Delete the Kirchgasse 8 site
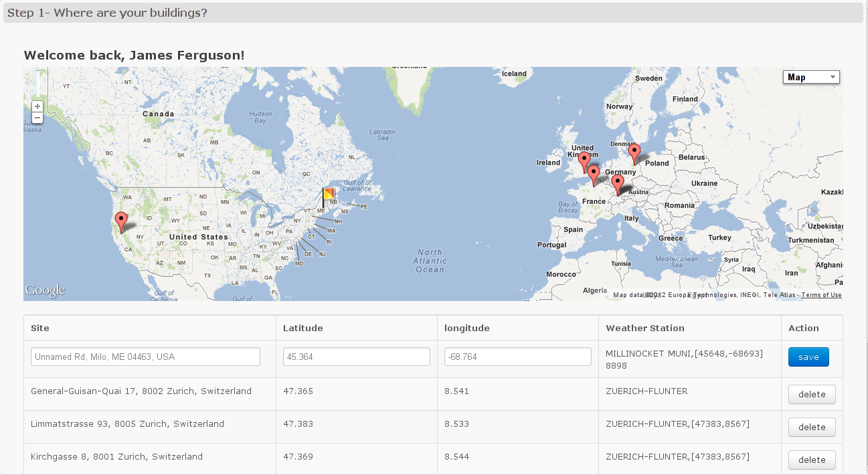 (812, 460)
